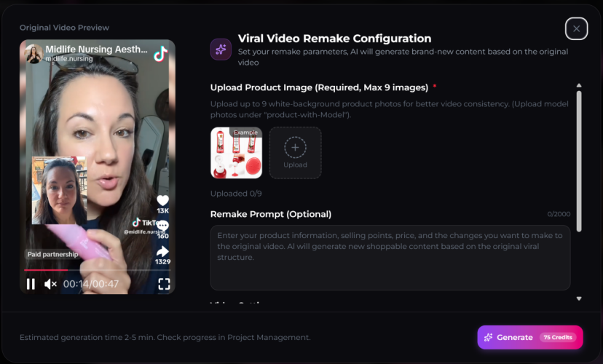Pause the video preview playback
603x364 pixels.
click(x=31, y=284)
